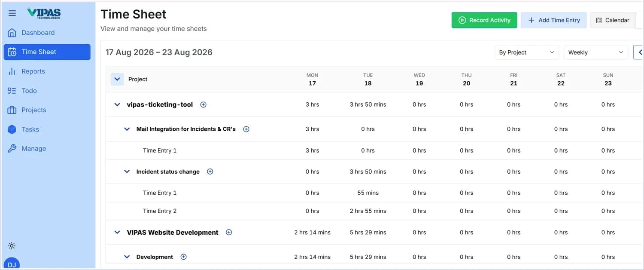Image resolution: width=644 pixels, height=270 pixels.
Task: Click the MON 17 column header
Action: (x=312, y=79)
